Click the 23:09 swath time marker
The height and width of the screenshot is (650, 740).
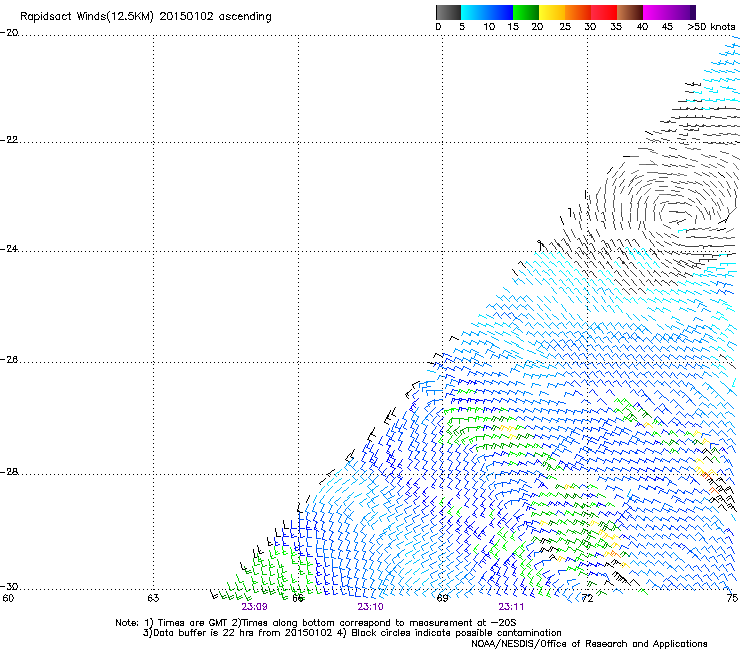pyautogui.click(x=254, y=607)
